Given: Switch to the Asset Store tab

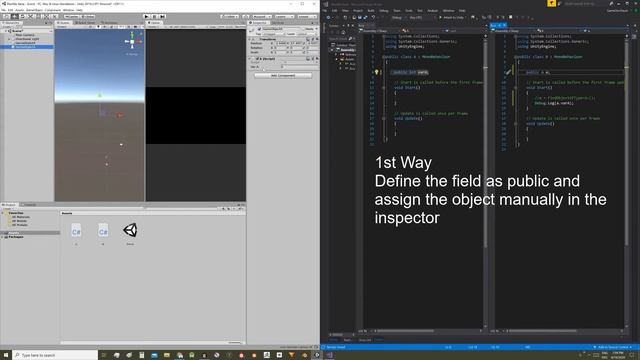Looking at the screenshot, I should point(85,23).
